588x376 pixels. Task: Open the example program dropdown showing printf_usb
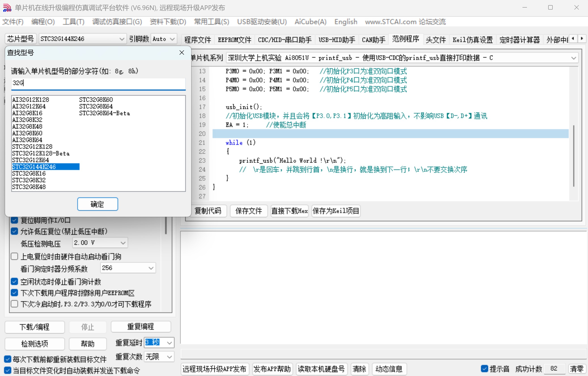pyautogui.click(x=573, y=58)
